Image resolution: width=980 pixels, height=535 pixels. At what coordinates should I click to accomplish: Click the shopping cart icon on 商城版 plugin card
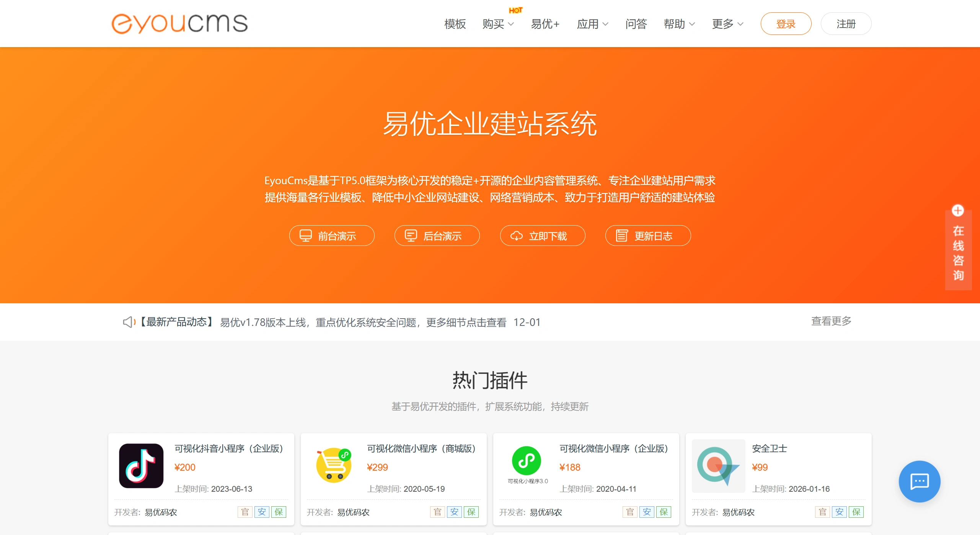pyautogui.click(x=334, y=464)
